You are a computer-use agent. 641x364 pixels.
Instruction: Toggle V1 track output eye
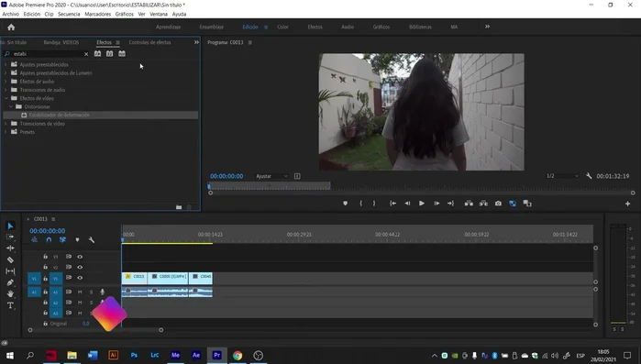click(80, 278)
